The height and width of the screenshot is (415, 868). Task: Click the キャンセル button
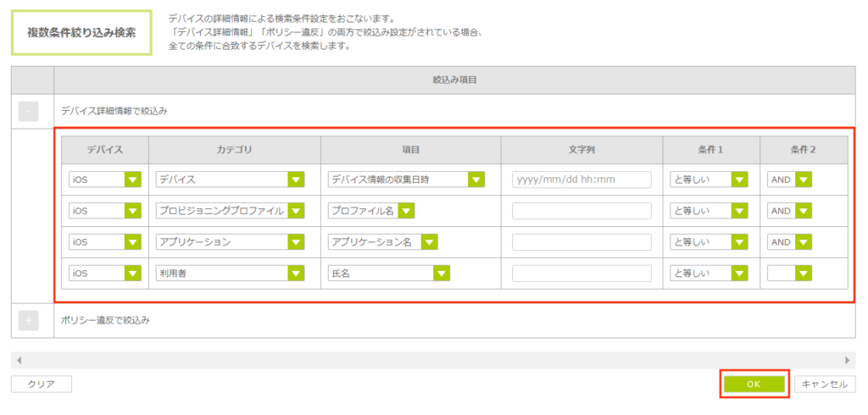(824, 384)
